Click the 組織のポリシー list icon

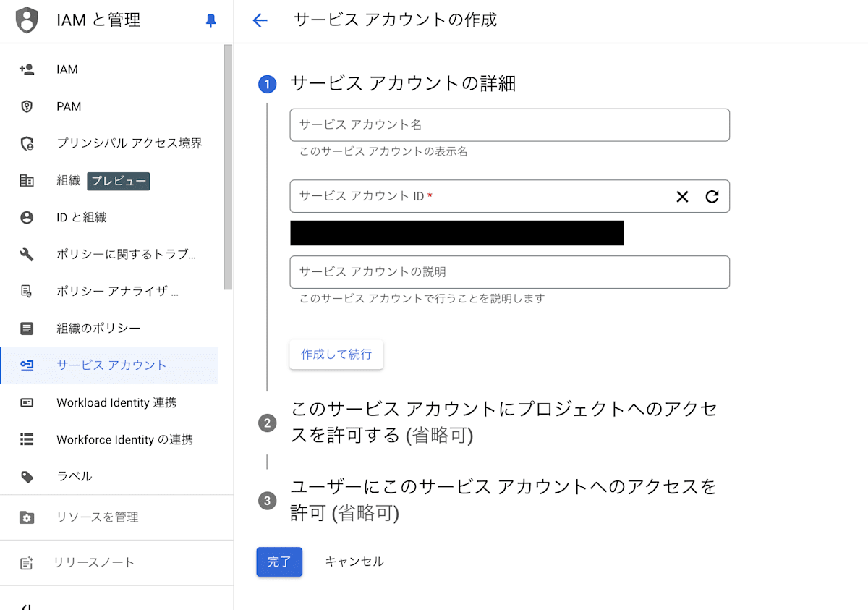[27, 329]
